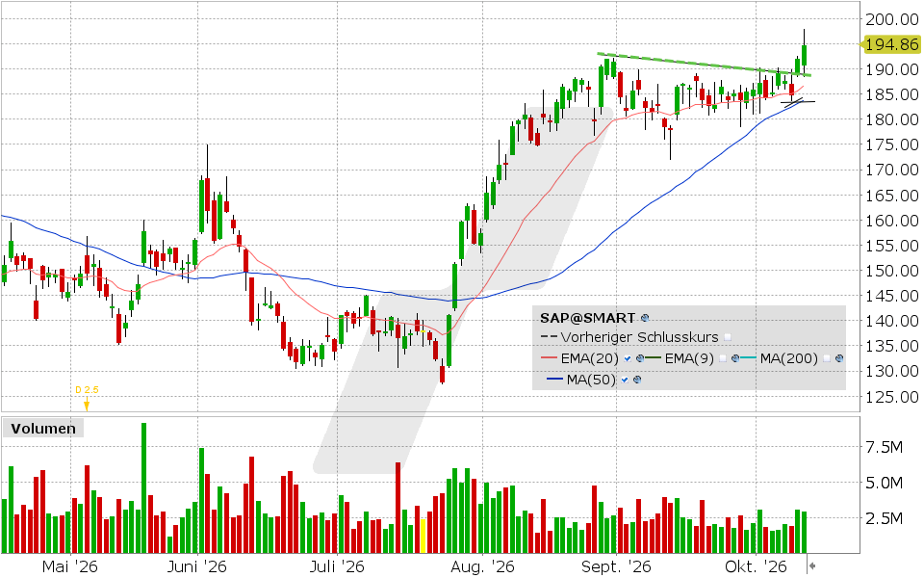Click the Vorheriger Schlusskurs legend label
The image size is (924, 578).
pyautogui.click(x=639, y=337)
